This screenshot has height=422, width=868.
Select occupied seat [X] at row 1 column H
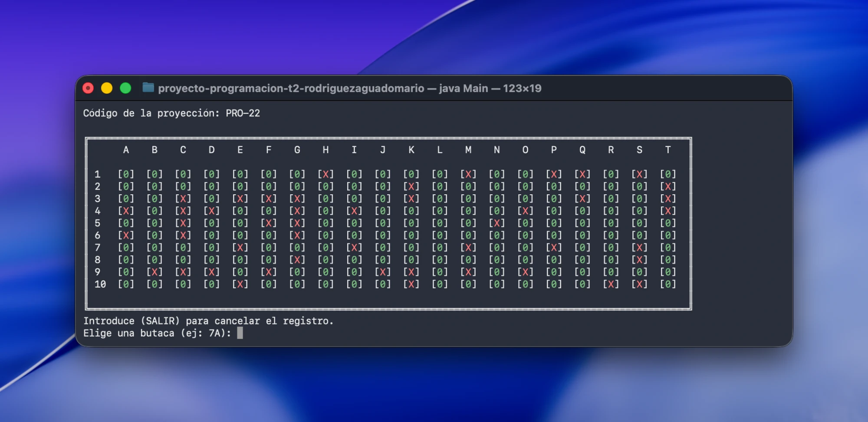[325, 174]
